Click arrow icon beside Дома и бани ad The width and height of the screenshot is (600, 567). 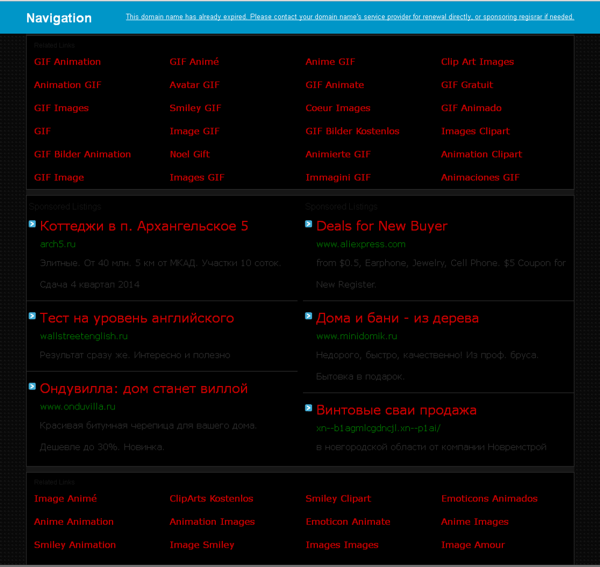click(308, 316)
